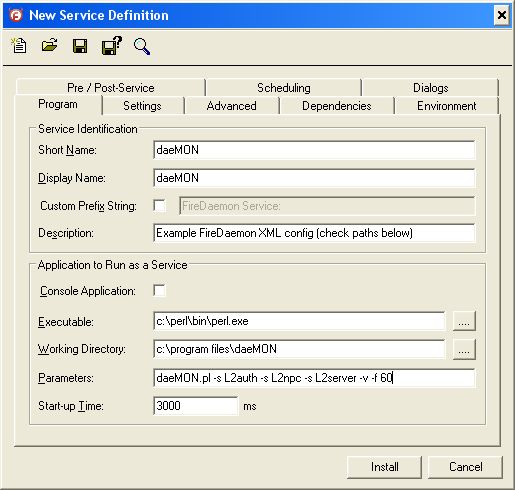Browse for the Executable path
Image resolution: width=515 pixels, height=490 pixels.
coord(464,321)
